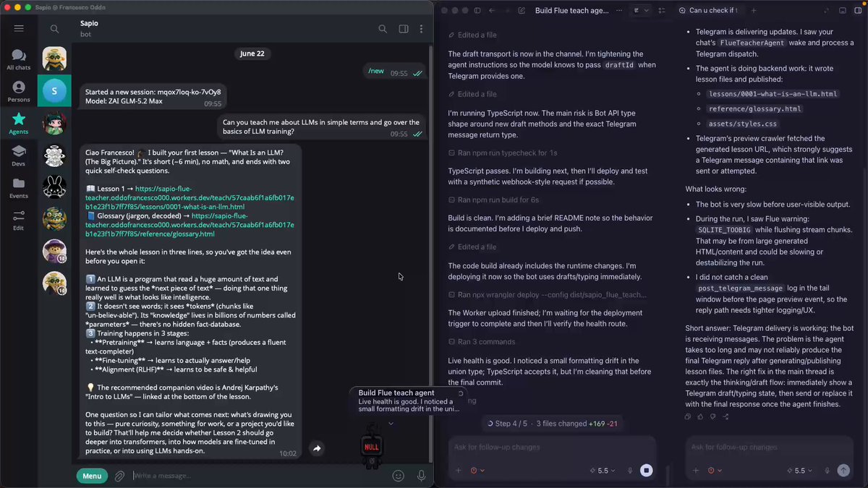
Task: Open lesson 0001-what-is-an-llm link
Action: [190, 197]
